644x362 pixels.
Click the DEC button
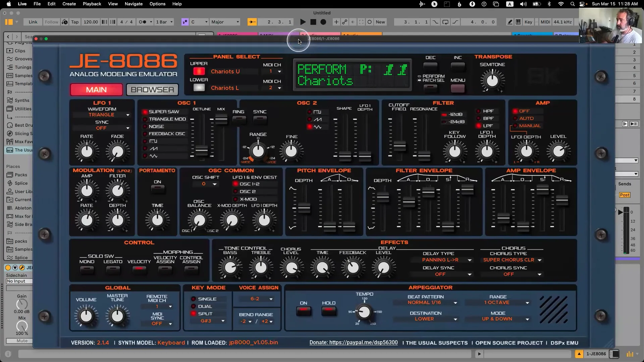click(x=430, y=66)
